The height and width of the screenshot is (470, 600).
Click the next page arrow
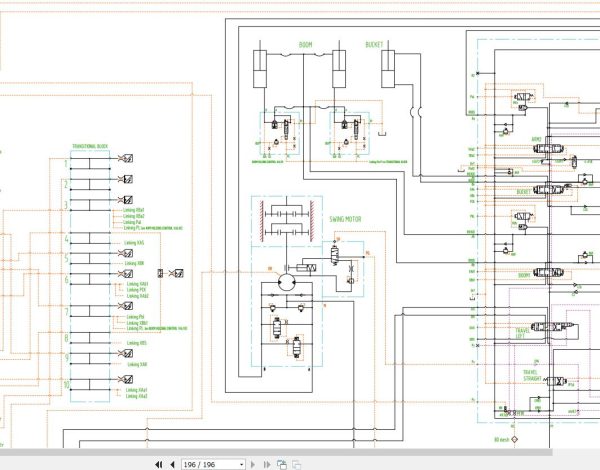[253, 465]
